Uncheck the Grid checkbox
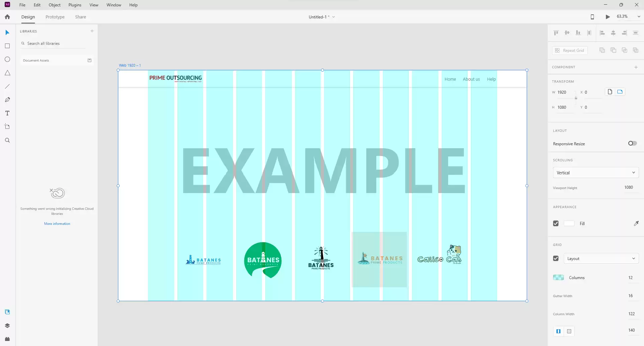The height and width of the screenshot is (346, 644). [556, 258]
